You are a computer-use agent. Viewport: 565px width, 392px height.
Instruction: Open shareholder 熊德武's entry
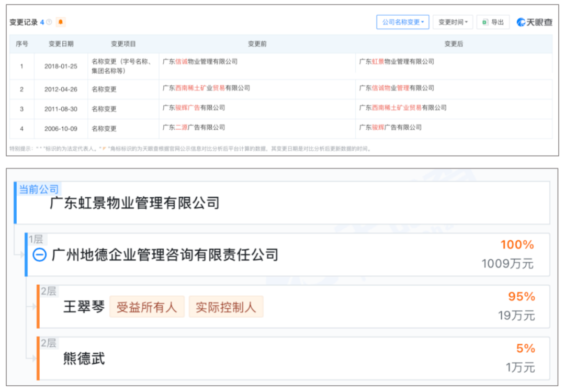[x=84, y=359]
